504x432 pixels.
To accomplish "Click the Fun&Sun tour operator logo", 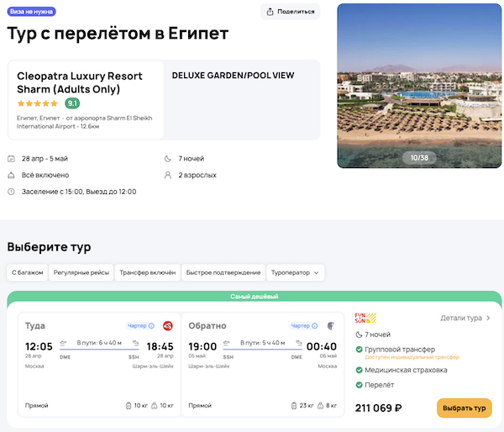I will (365, 318).
